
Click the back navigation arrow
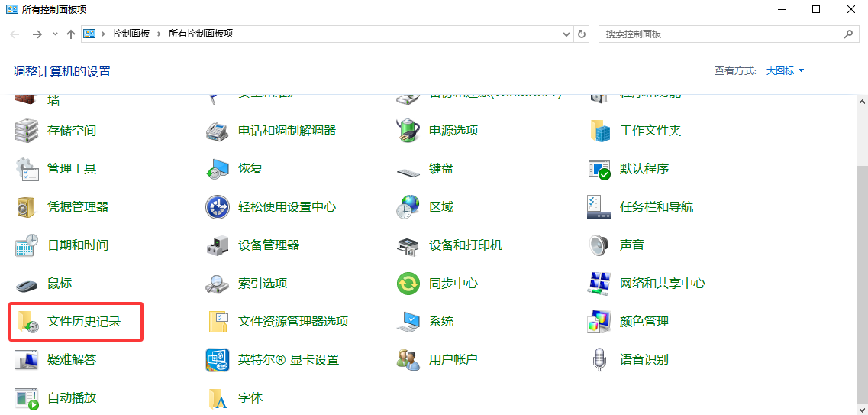click(15, 34)
